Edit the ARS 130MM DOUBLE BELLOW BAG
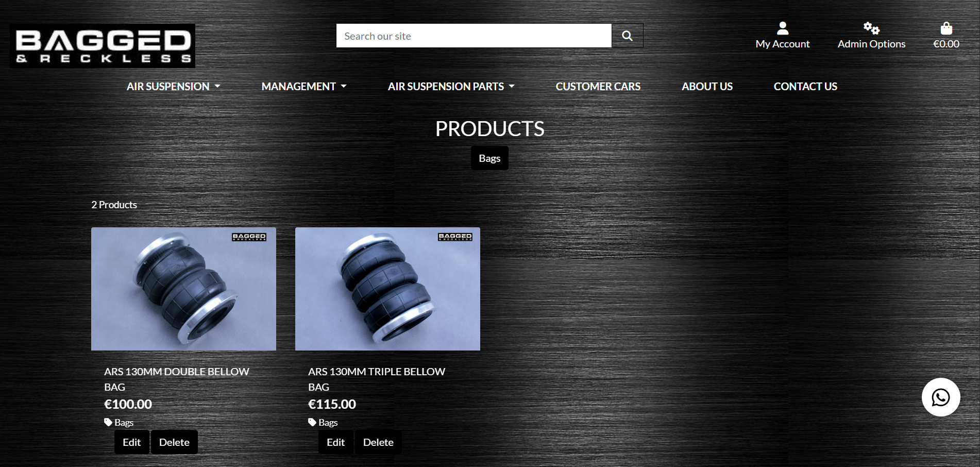 tap(131, 442)
